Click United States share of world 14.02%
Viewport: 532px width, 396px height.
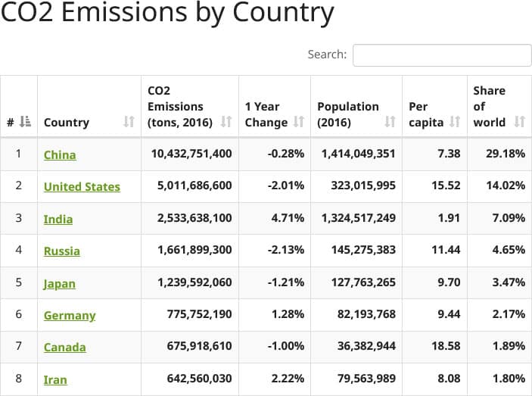click(x=506, y=186)
